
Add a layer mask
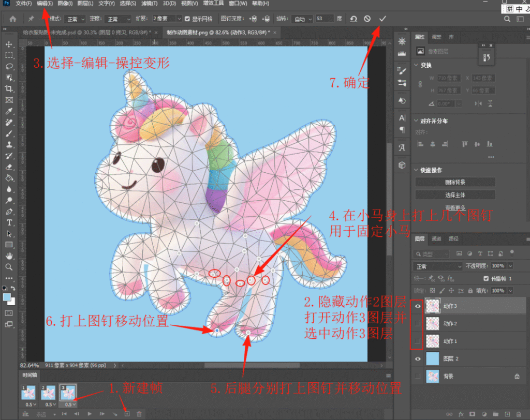tap(472, 414)
